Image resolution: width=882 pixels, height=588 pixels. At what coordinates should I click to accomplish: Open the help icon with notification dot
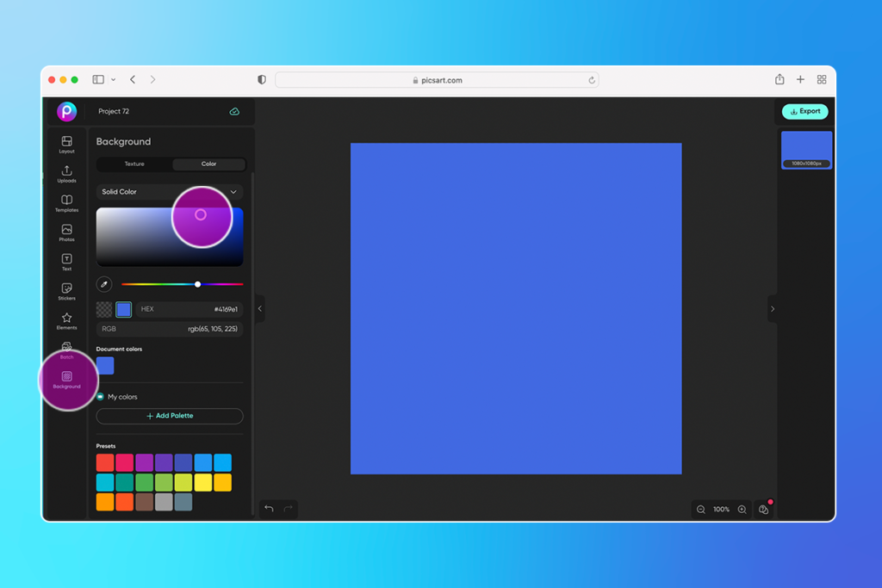(x=764, y=509)
